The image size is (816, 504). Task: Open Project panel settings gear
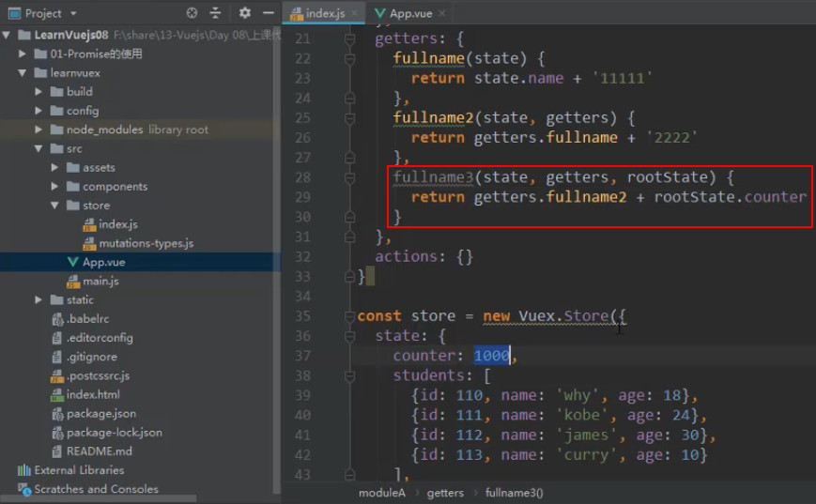pyautogui.click(x=244, y=13)
